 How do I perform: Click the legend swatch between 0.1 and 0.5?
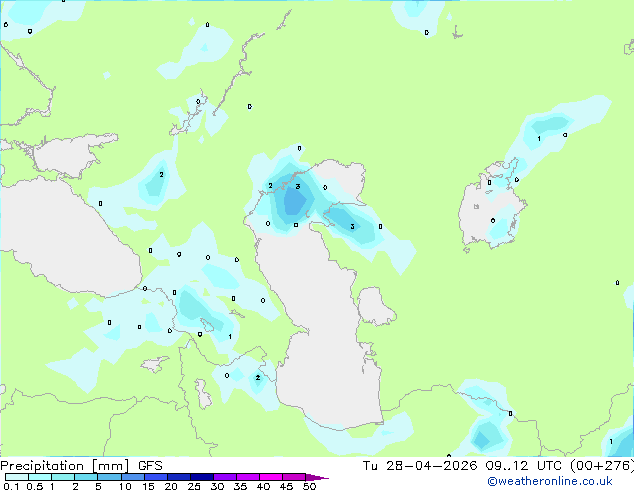17,477
